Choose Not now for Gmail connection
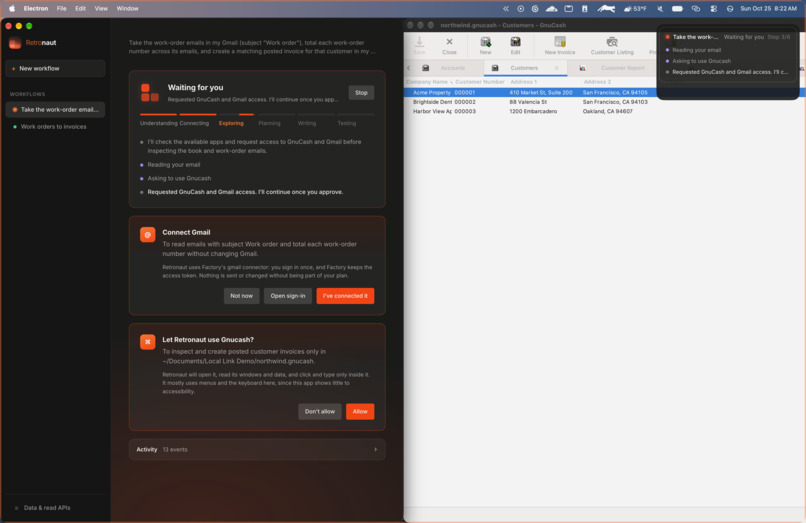Viewport: 806px width, 523px height. pos(241,296)
